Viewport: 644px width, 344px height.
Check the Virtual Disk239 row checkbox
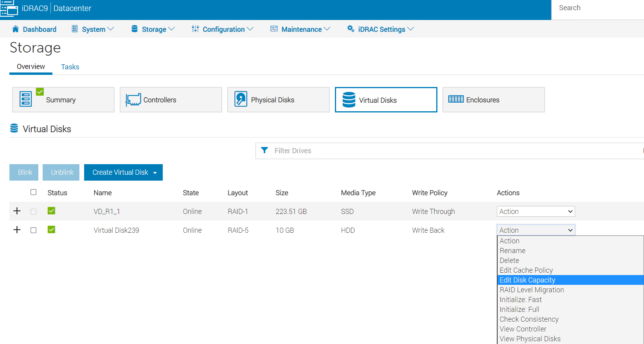[34, 230]
